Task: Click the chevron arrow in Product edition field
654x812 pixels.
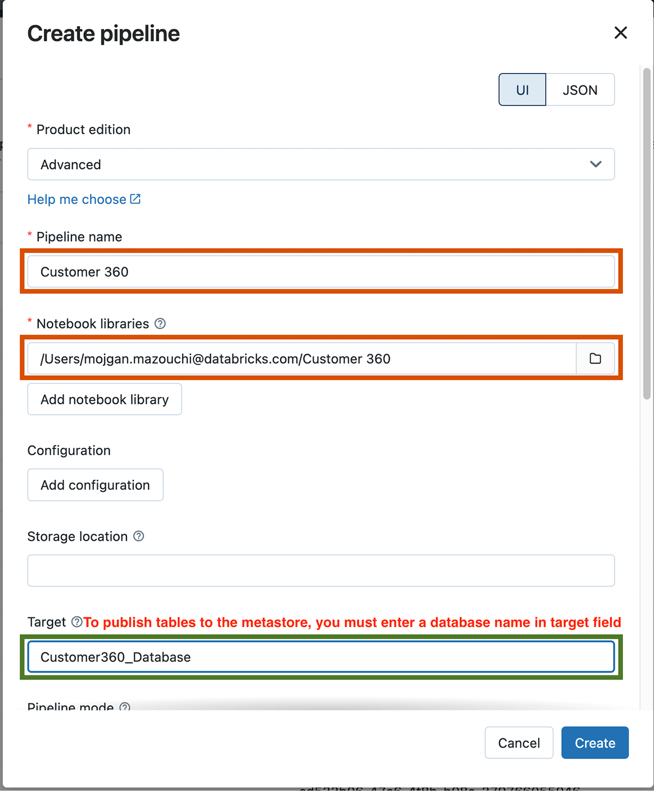Action: point(596,165)
